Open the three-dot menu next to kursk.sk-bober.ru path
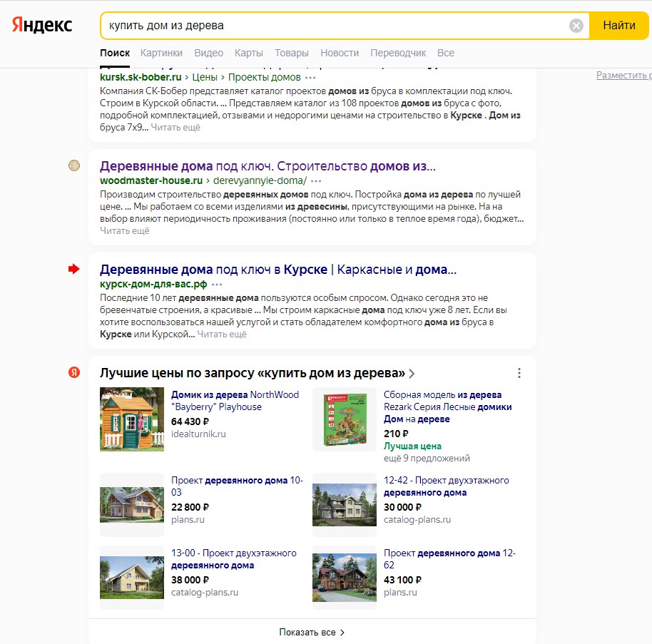The image size is (652, 644). 310,78
